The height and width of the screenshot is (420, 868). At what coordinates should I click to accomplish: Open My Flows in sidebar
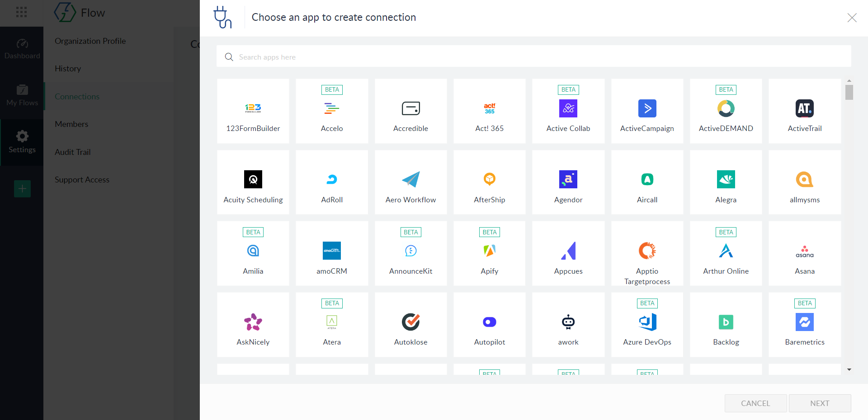(22, 96)
